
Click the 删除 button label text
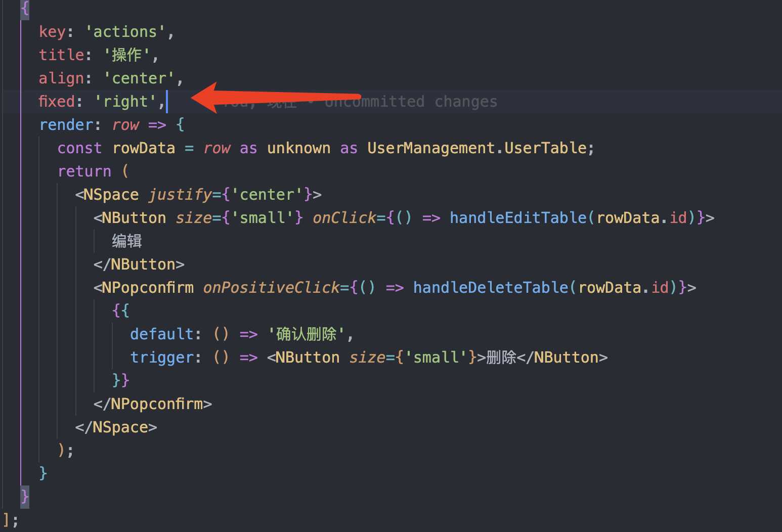(500, 357)
